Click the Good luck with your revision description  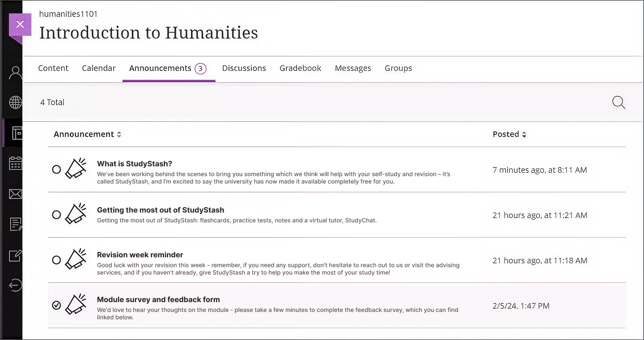(278, 269)
